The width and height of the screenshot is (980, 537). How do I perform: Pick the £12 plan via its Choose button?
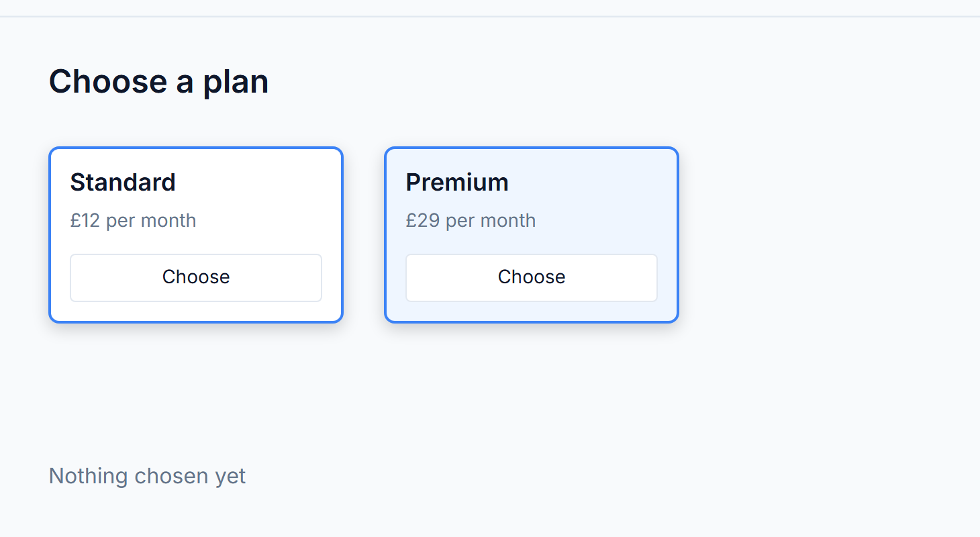196,278
